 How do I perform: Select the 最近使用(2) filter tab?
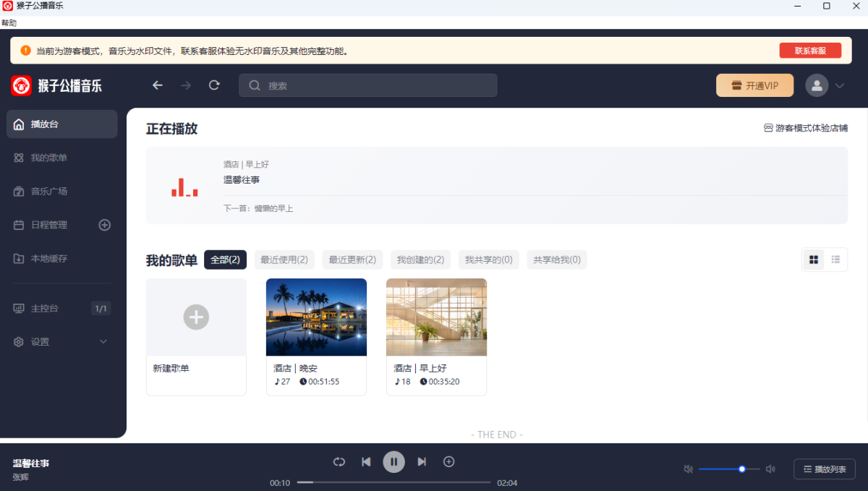tap(284, 260)
